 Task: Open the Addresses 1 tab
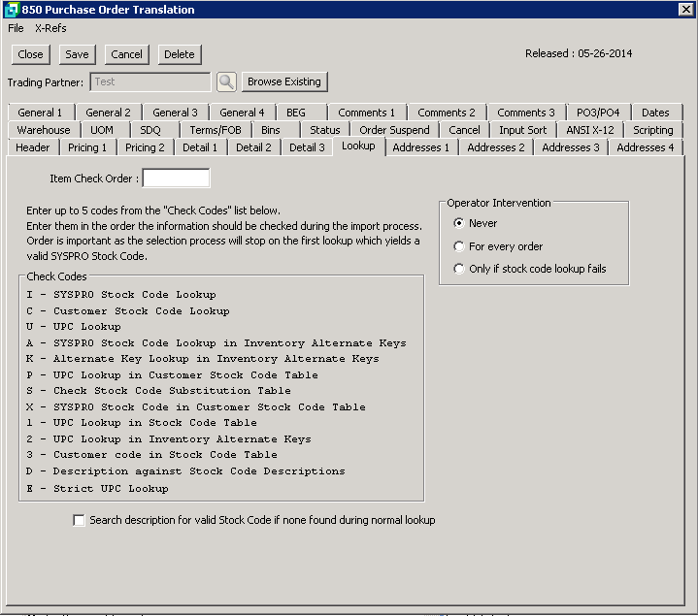point(422,147)
